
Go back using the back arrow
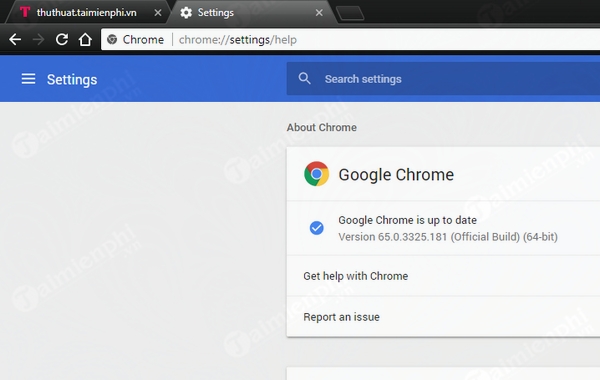pyautogui.click(x=15, y=39)
